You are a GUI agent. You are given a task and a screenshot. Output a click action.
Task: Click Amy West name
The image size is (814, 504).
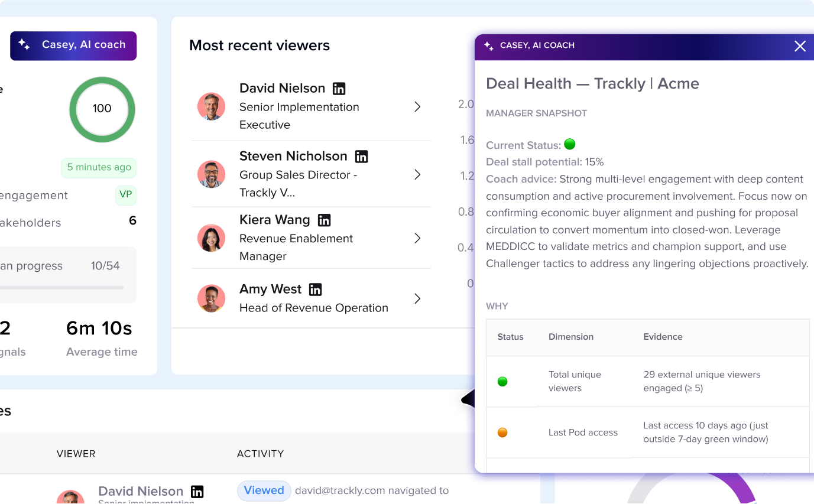(270, 289)
